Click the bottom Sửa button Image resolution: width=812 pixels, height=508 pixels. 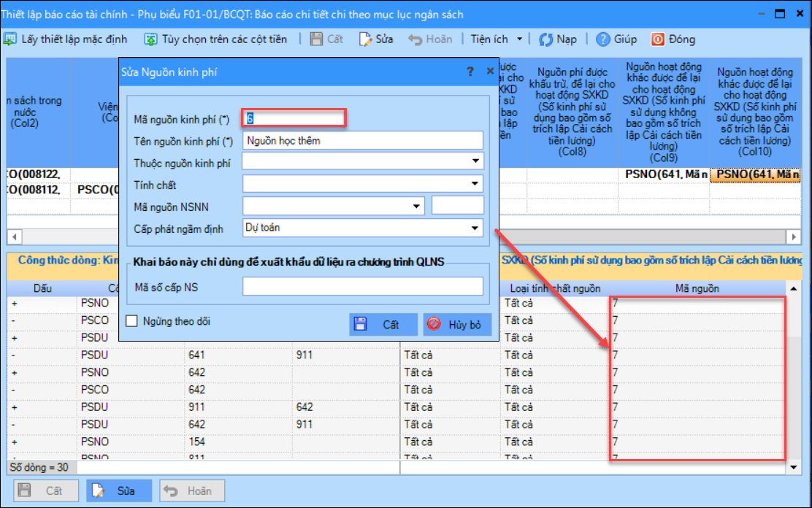pos(119,491)
